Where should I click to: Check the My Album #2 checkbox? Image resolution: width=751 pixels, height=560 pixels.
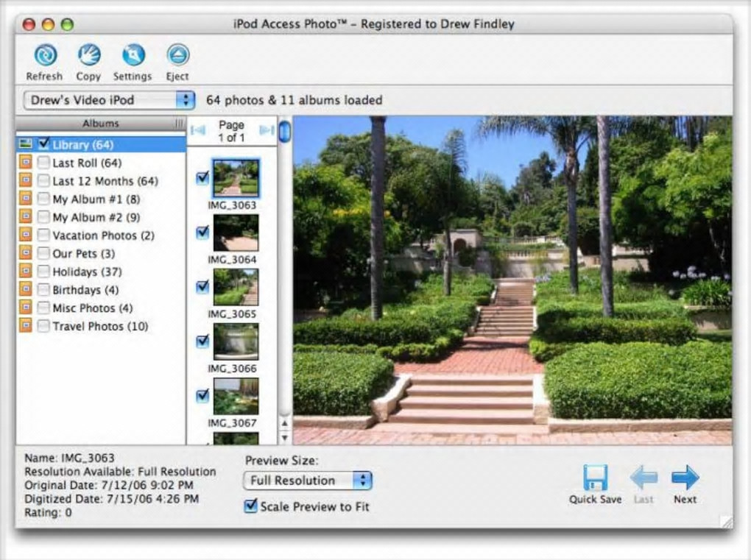[43, 217]
